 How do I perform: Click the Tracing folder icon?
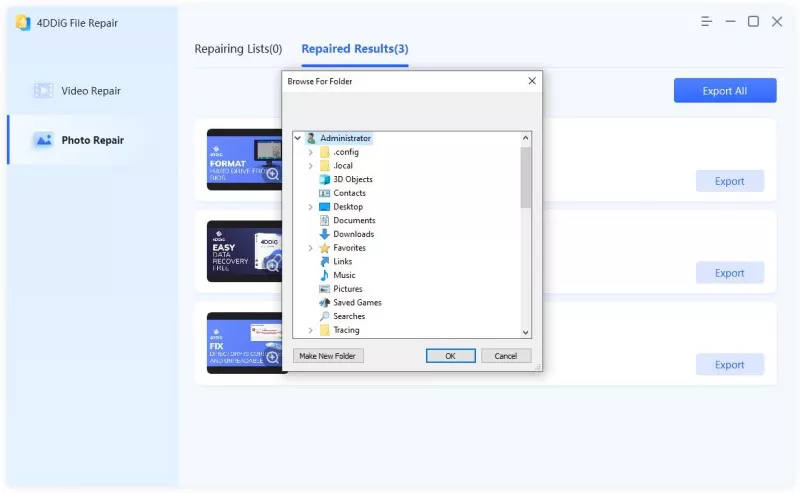324,330
